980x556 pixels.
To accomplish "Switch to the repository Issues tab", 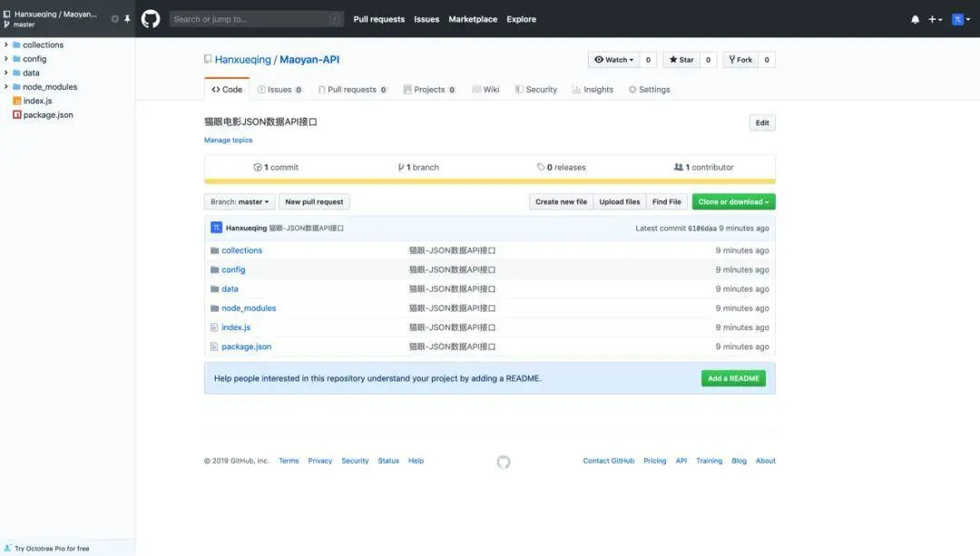I will pos(279,89).
